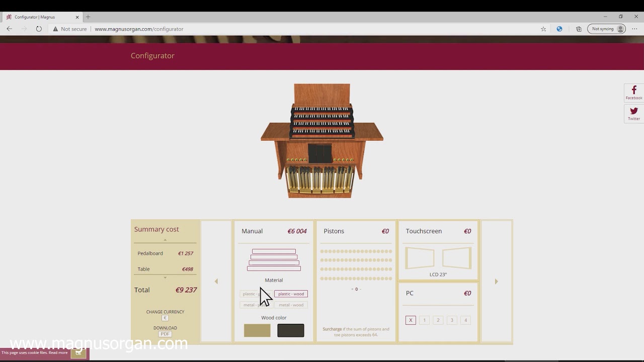The image size is (644, 362).
Task: Choose the dark brown wood color swatch
Action: coord(291,330)
